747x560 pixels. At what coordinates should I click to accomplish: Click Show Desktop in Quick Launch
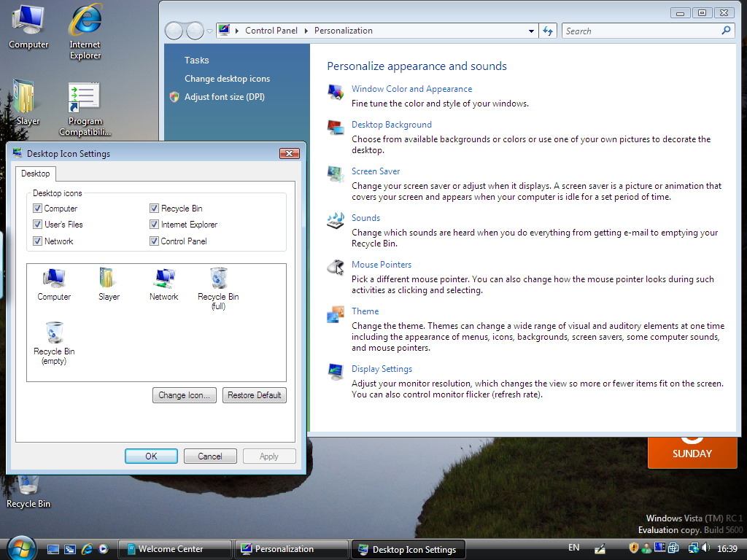tap(53, 549)
